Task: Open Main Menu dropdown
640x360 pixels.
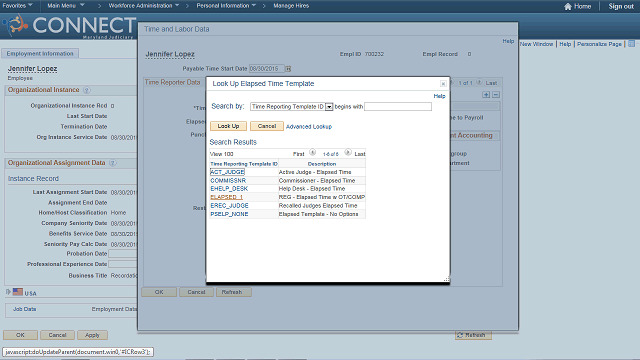Action: pos(66,6)
